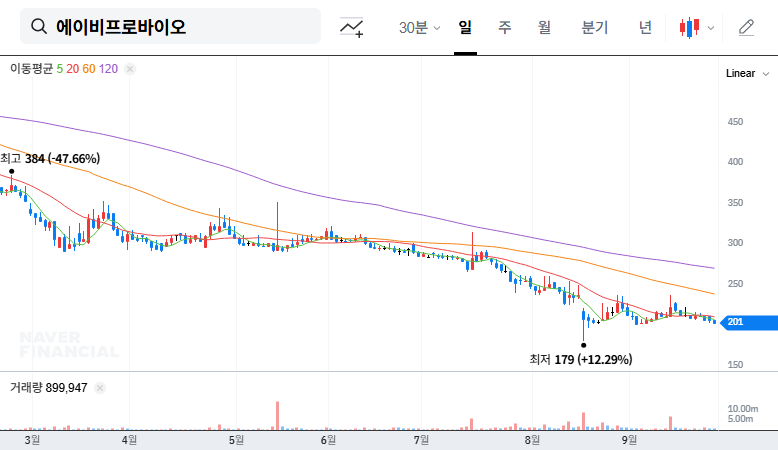Click the 150 price axis label

735,365
